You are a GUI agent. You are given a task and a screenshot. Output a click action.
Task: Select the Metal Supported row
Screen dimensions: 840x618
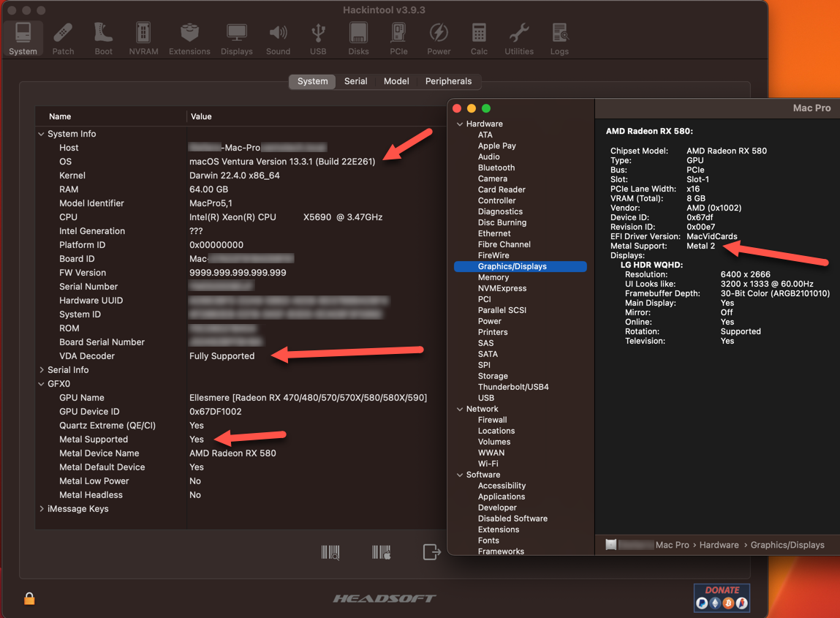click(x=241, y=440)
